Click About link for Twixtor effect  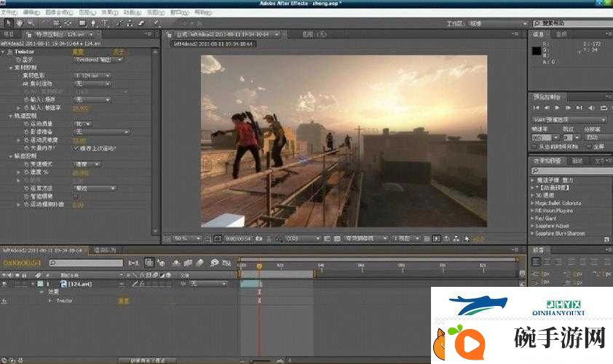coord(119,52)
